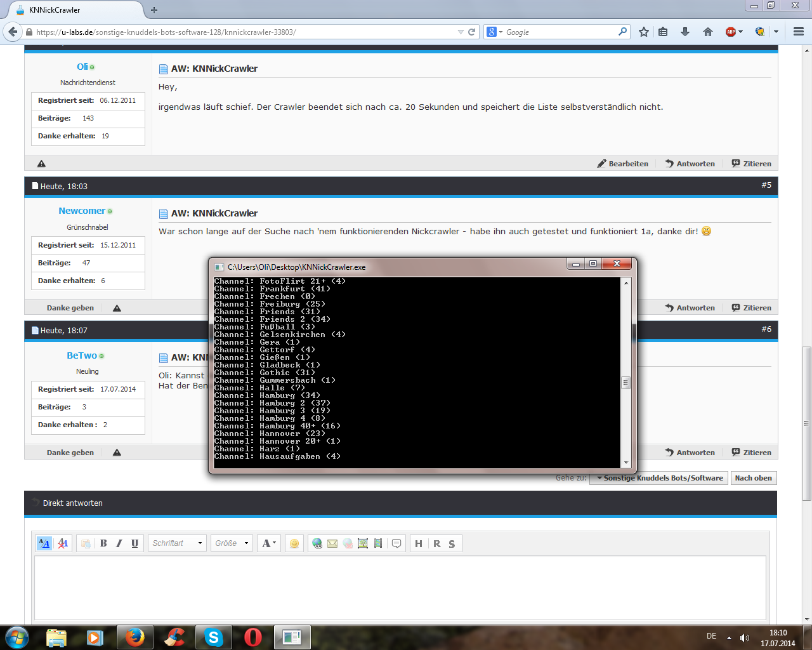Click Zitieren on Newcomer's post
Screen dimensions: 812x650
752,308
